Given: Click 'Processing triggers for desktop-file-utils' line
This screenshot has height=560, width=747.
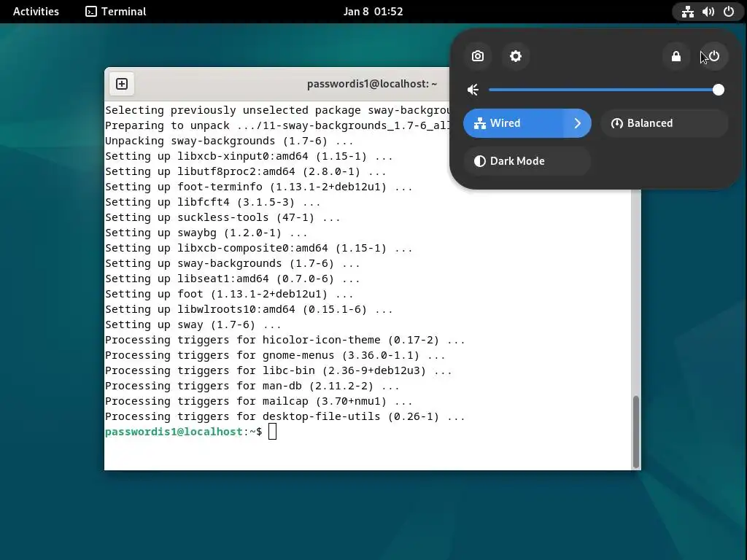Looking at the screenshot, I should pos(285,416).
